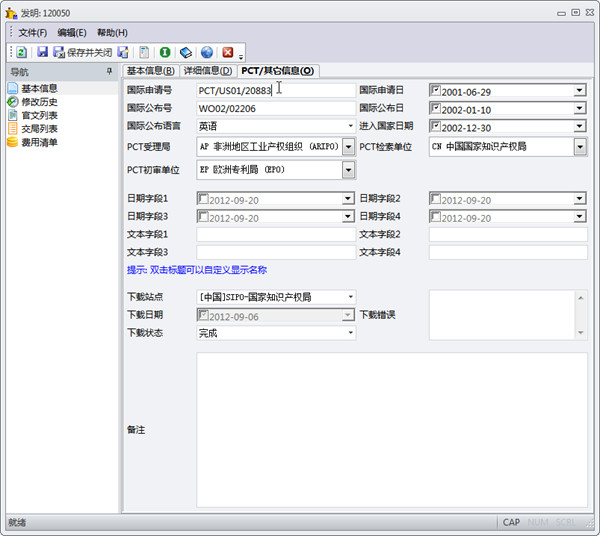Open the 国际申请日 date picker arrow

pyautogui.click(x=579, y=90)
